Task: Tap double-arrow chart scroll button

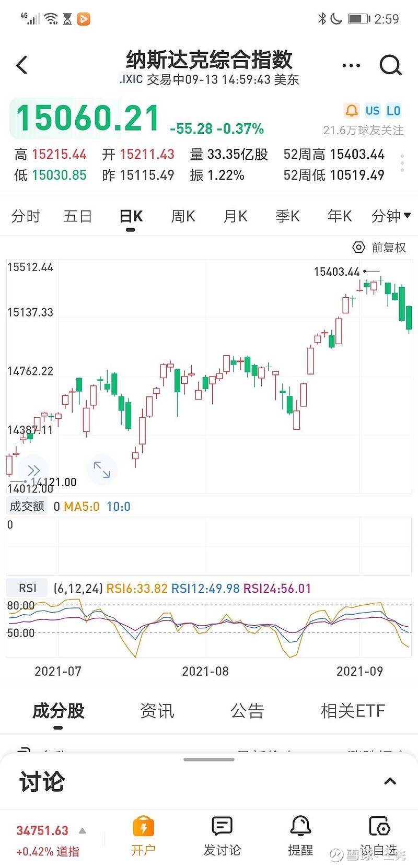Action: point(33,470)
